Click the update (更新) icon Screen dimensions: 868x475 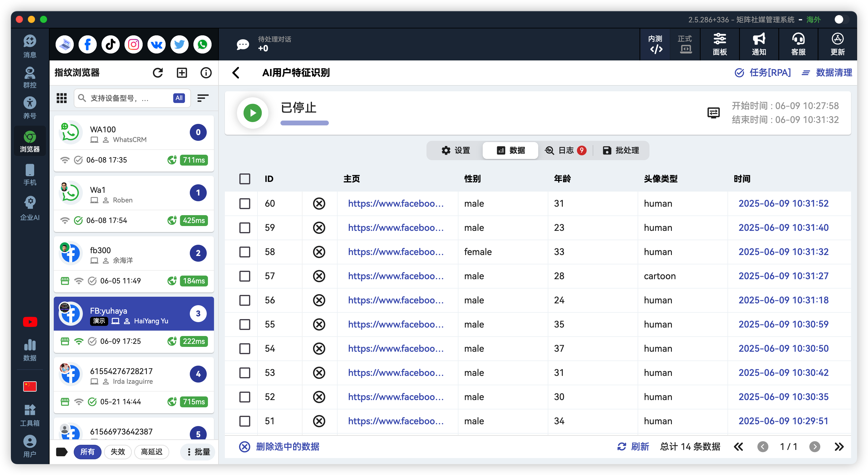(x=837, y=44)
